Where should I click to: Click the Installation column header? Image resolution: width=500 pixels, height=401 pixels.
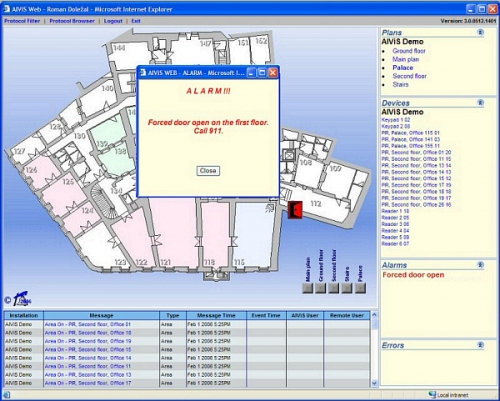coord(24,315)
